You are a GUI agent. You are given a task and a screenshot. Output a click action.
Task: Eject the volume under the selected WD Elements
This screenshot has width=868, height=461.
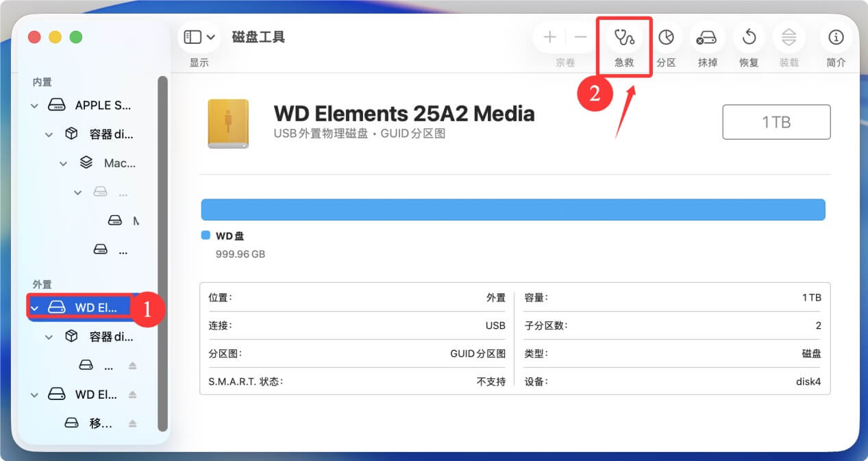[133, 364]
